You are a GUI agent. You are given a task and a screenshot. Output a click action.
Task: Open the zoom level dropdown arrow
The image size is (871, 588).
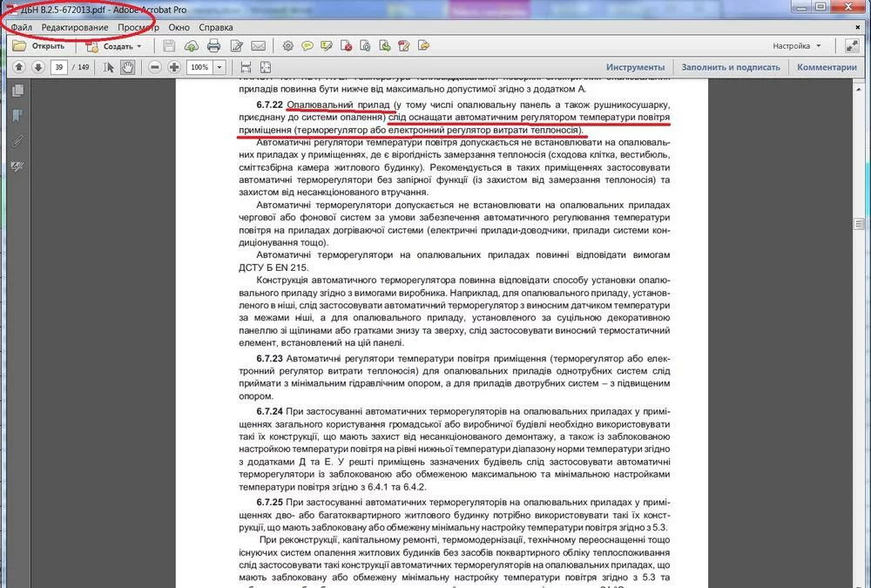tap(220, 67)
